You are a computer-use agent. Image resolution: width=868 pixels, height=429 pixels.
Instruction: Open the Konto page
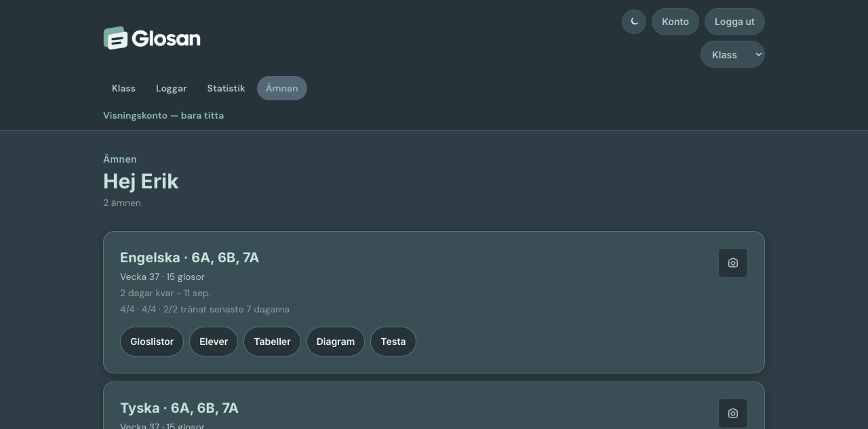point(675,22)
